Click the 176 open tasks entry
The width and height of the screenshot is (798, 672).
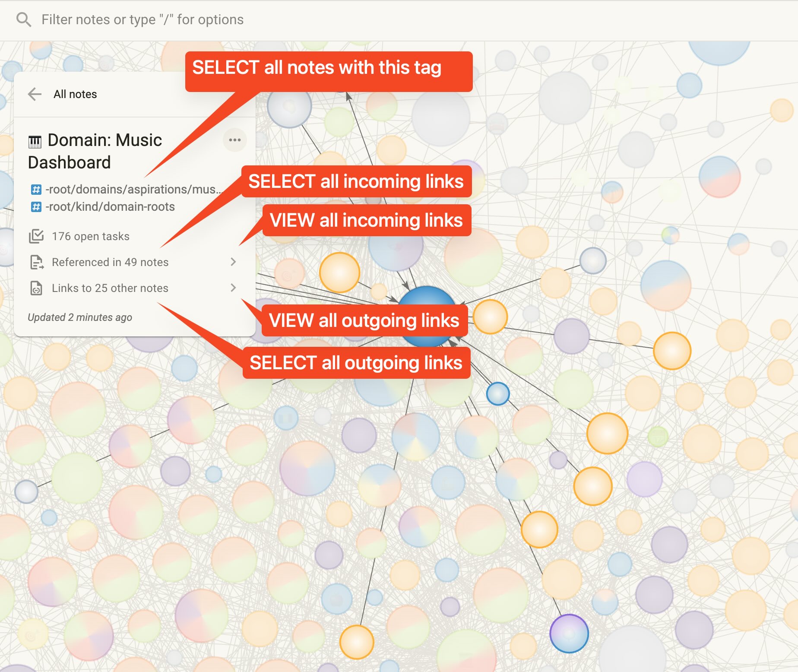click(x=91, y=236)
